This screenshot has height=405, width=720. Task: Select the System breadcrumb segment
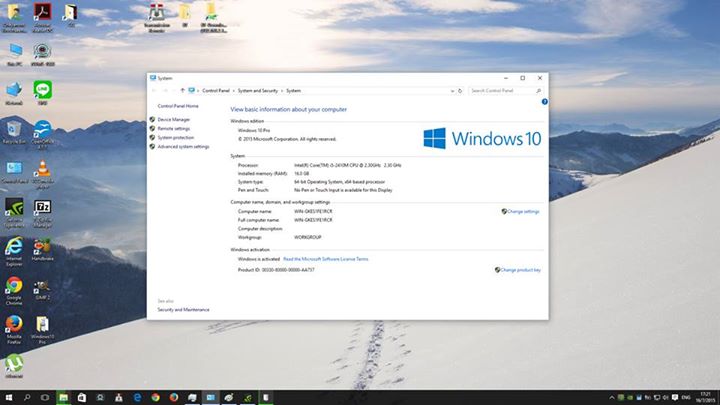293,91
